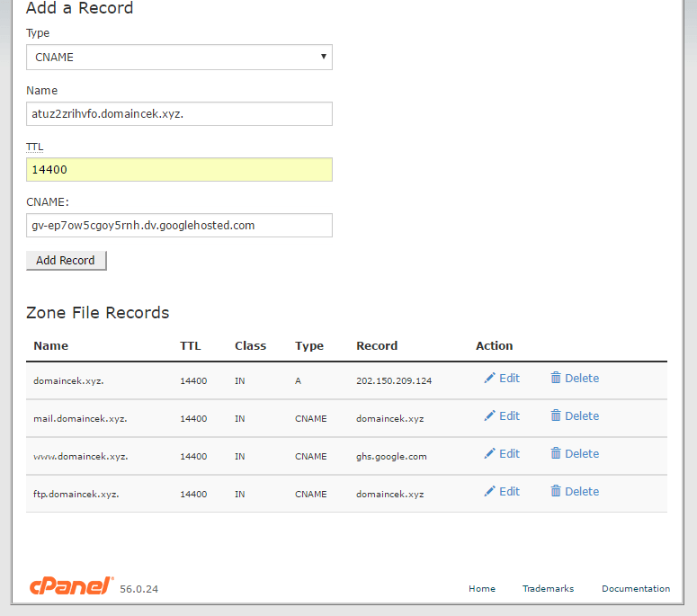Visit the Trademarks footer link
Screen dimensions: 697x616
tap(548, 589)
